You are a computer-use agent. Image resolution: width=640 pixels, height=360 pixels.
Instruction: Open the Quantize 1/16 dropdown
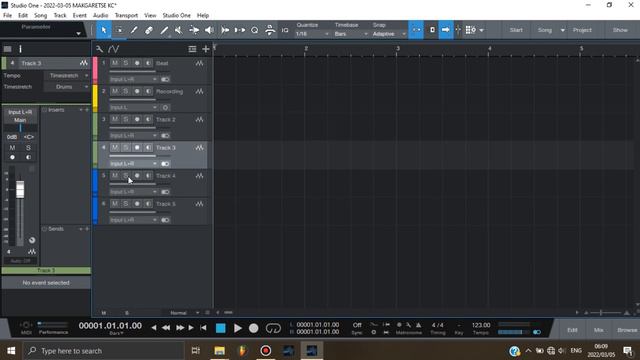tap(312, 34)
